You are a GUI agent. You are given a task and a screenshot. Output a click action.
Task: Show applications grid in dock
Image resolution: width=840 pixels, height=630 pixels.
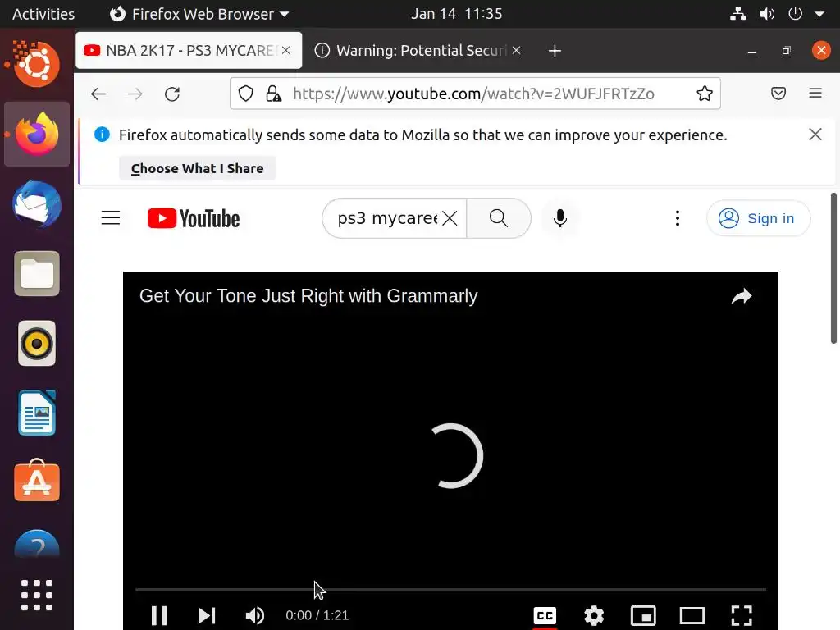(36, 596)
